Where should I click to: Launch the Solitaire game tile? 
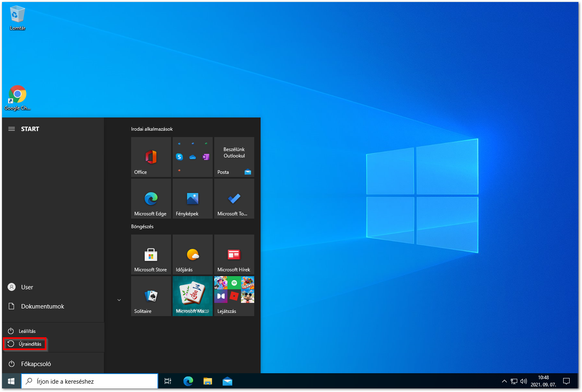[x=151, y=296]
